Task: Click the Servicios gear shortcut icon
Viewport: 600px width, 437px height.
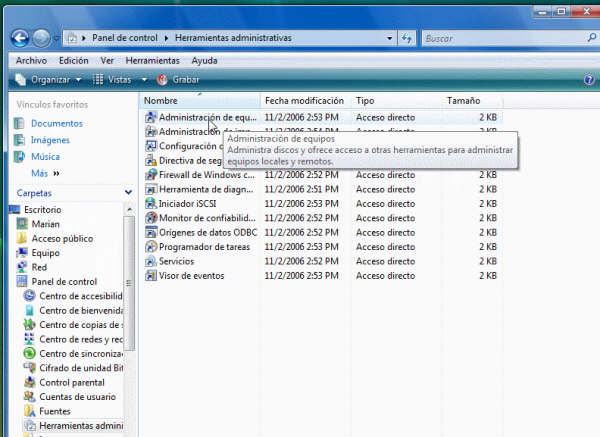Action: [x=151, y=261]
